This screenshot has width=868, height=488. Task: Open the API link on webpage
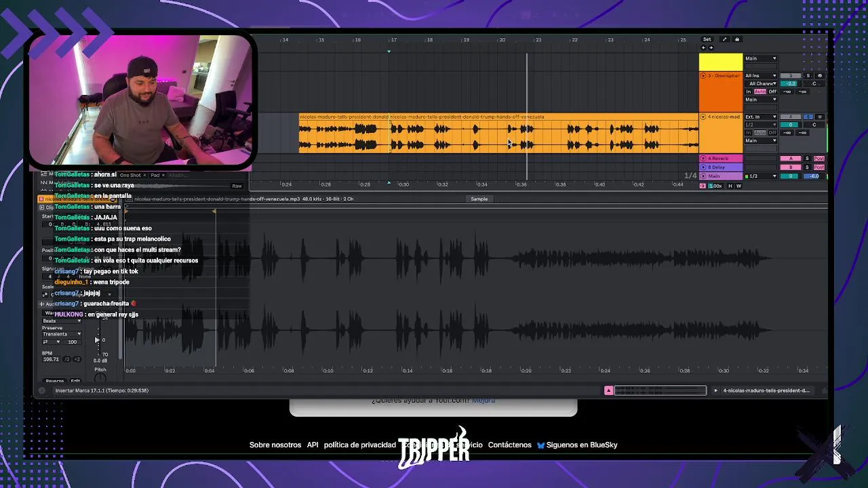(313, 445)
